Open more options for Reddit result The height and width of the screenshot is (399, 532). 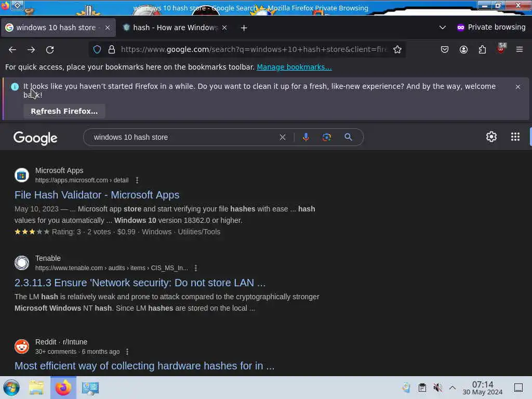point(127,352)
